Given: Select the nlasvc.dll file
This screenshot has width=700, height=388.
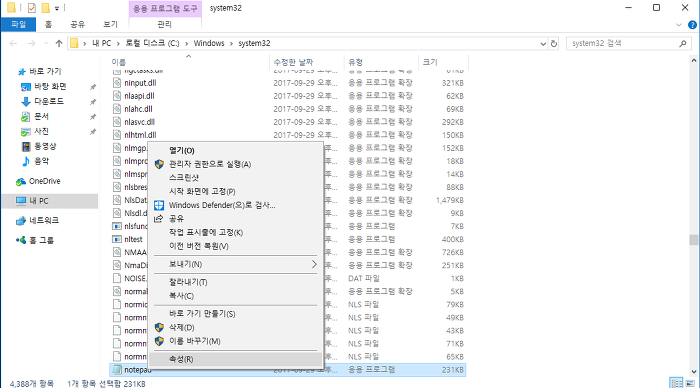Looking at the screenshot, I should pyautogui.click(x=139, y=122).
